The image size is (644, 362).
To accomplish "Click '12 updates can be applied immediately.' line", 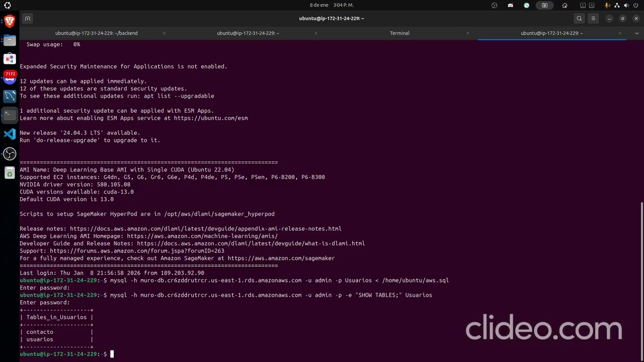I will (83, 81).
